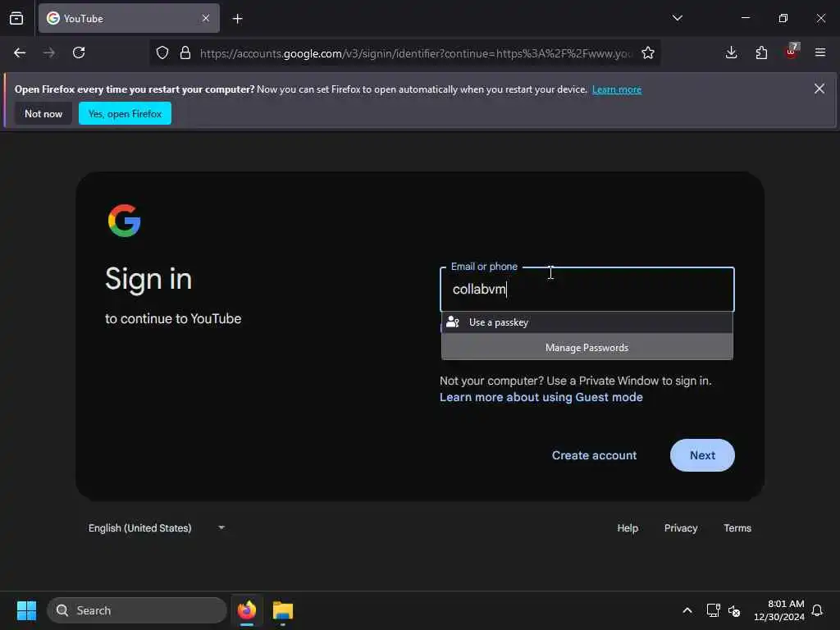Open clock showing 8:01 AM
The image size is (840, 630).
click(779, 610)
